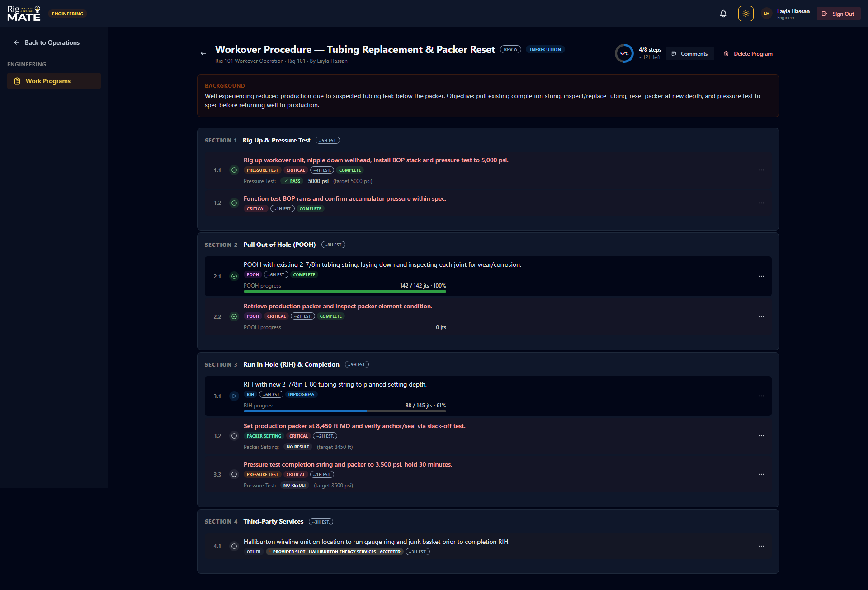
Task: Click Section 4 Third-Party Services heading
Action: pyautogui.click(x=274, y=521)
